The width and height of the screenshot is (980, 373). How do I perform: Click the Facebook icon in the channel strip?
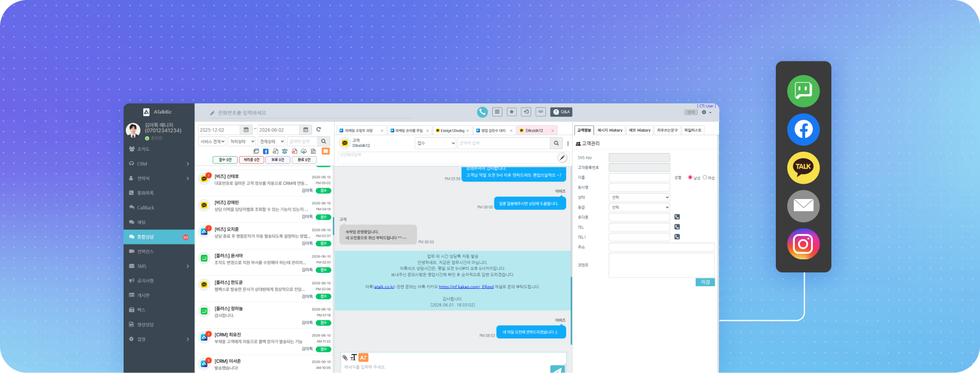[x=803, y=129]
